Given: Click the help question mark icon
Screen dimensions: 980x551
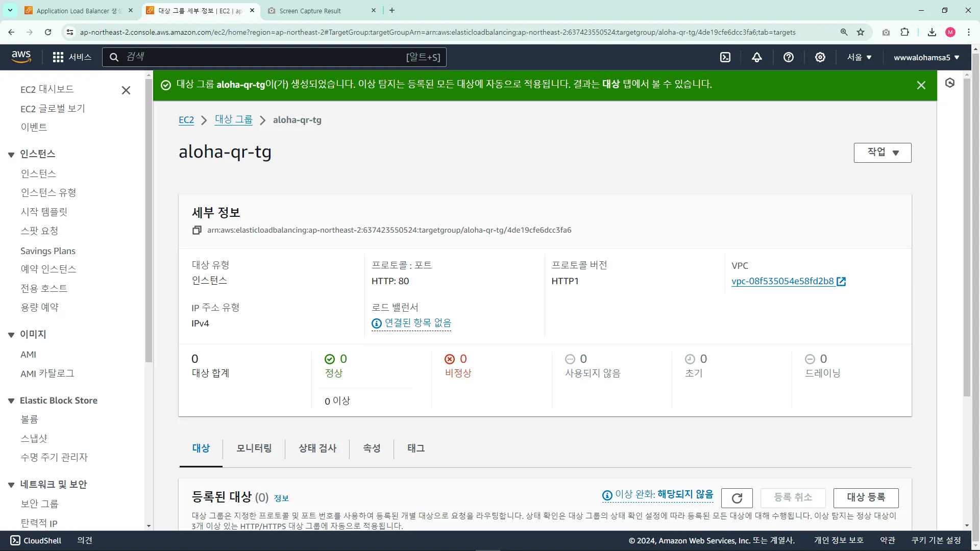Looking at the screenshot, I should (x=789, y=57).
